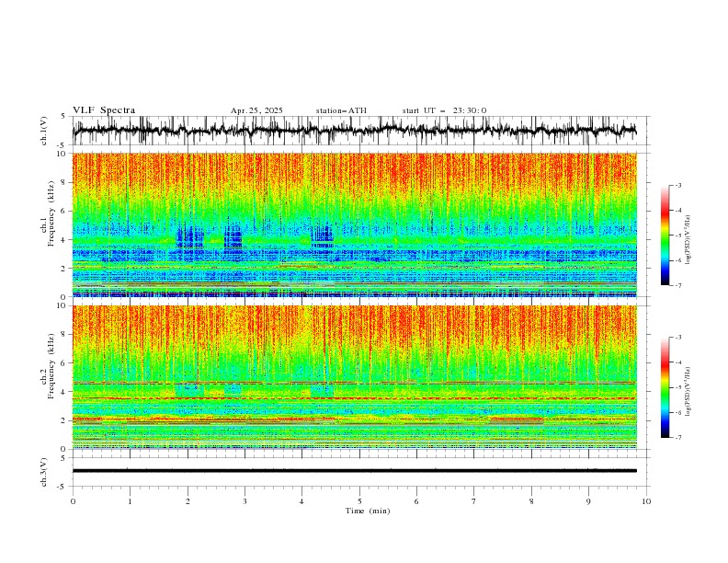Viewport: 728px width, 563px height.
Task: Click the "-7" label on upper color bar
Action: pos(677,285)
